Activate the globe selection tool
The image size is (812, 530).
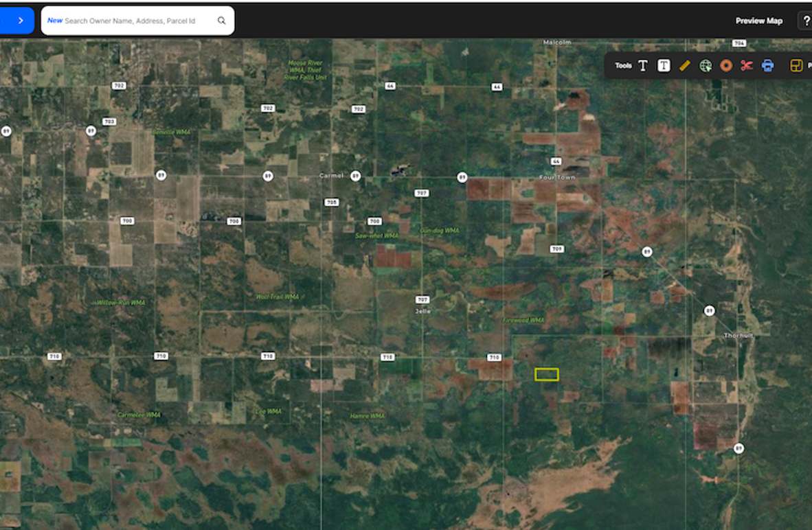(706, 66)
